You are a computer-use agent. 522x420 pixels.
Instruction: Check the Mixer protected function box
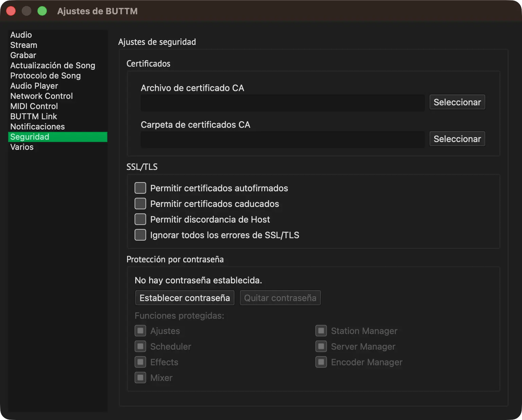[x=140, y=378]
